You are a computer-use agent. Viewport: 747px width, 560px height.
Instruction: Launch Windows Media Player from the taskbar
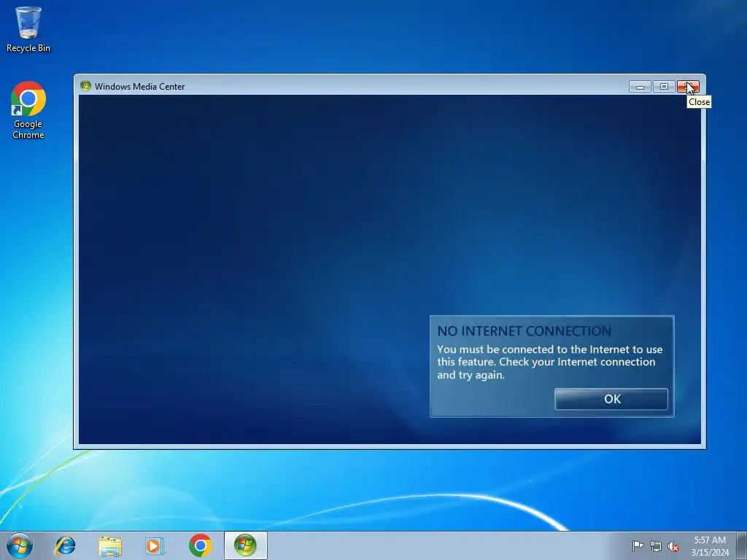click(155, 545)
